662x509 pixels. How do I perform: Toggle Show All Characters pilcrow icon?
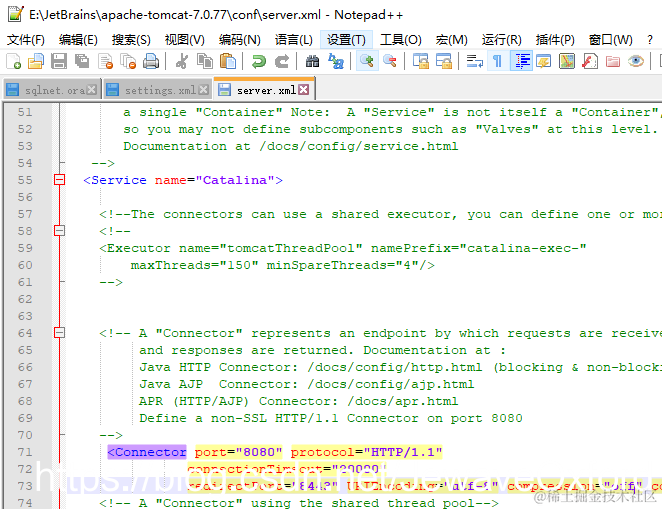[497, 62]
